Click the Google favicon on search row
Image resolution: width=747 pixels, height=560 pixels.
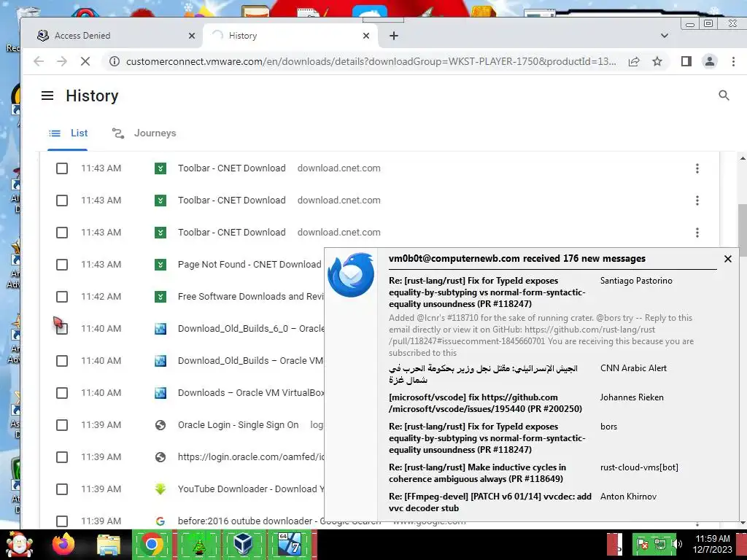[160, 521]
